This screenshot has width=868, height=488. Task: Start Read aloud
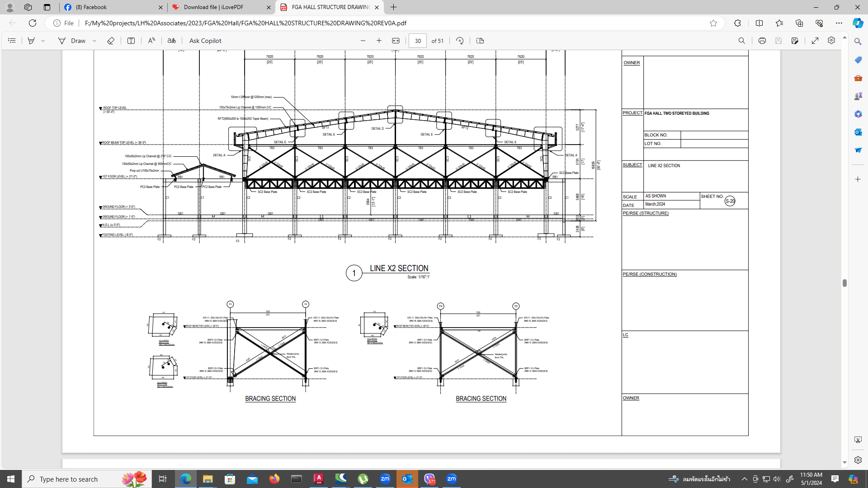(x=151, y=41)
